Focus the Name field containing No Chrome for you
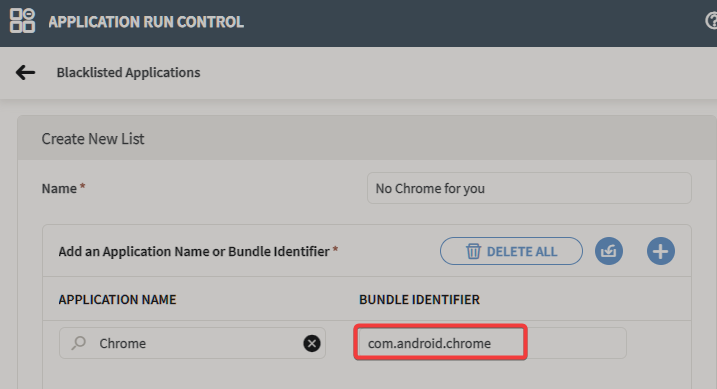The image size is (717, 389). coord(529,188)
